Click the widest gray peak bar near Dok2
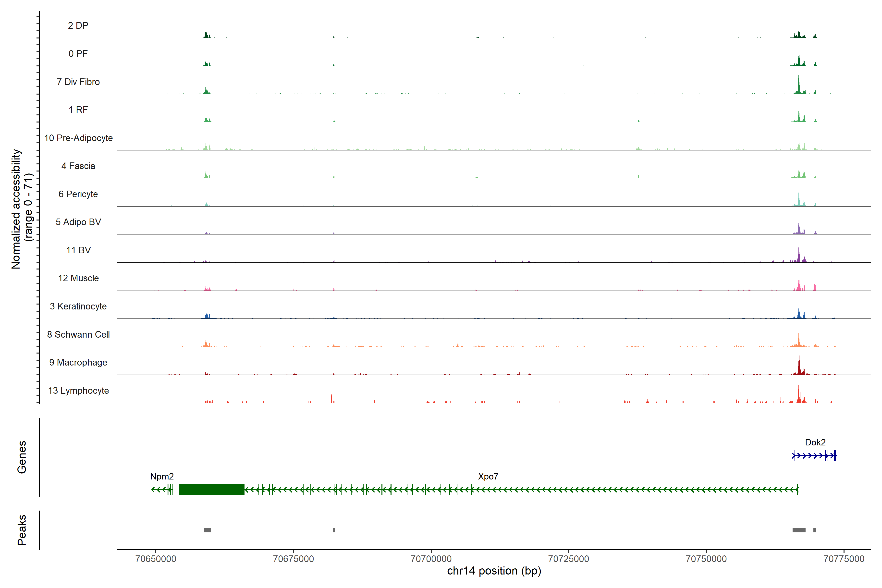Image resolution: width=882 pixels, height=588 pixels. coord(799,530)
